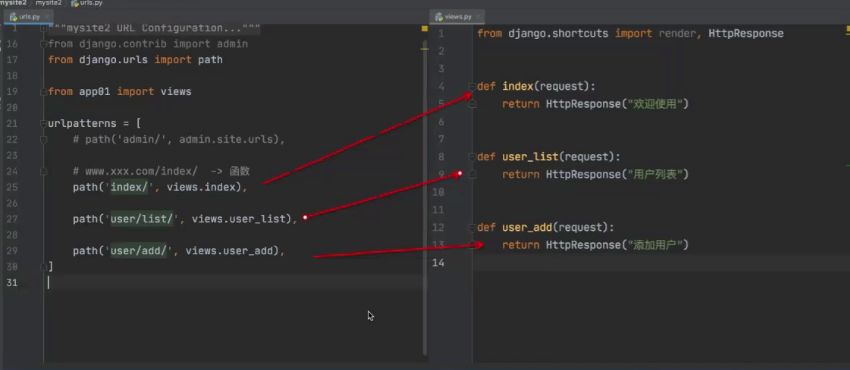Image resolution: width=850 pixels, height=370 pixels.
Task: Click line number 10 in the views.py gutter
Action: pos(438,192)
